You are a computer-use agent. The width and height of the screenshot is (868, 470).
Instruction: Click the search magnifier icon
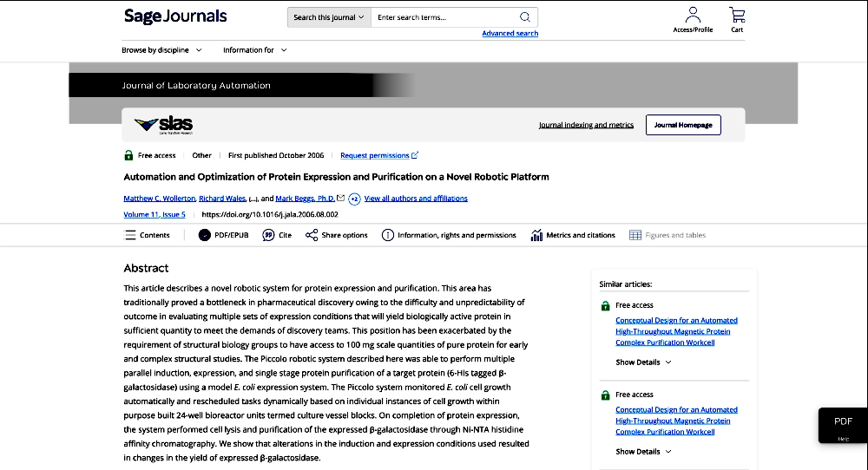(x=525, y=17)
